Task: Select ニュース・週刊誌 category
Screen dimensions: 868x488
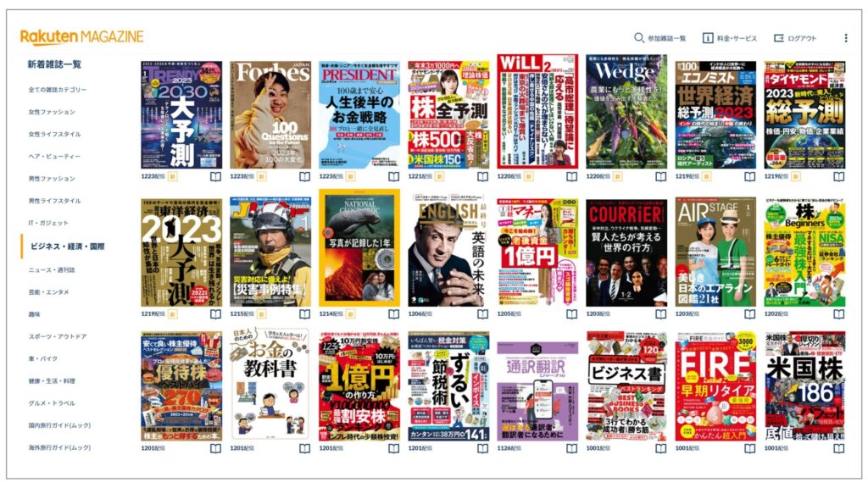Action: (52, 270)
